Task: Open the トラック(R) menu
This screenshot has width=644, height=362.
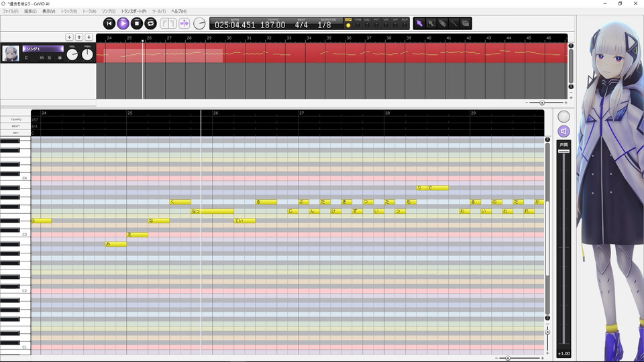Action: point(69,11)
